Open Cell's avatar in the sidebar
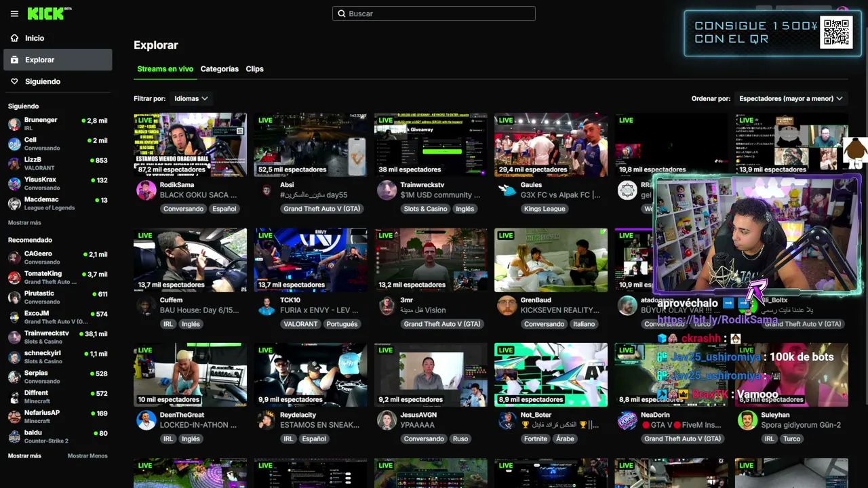 click(x=14, y=144)
